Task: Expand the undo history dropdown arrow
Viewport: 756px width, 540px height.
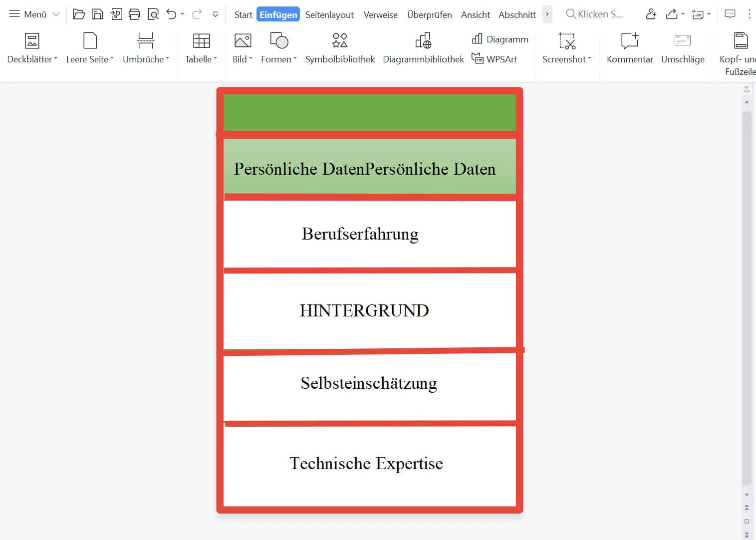Action: [x=182, y=14]
